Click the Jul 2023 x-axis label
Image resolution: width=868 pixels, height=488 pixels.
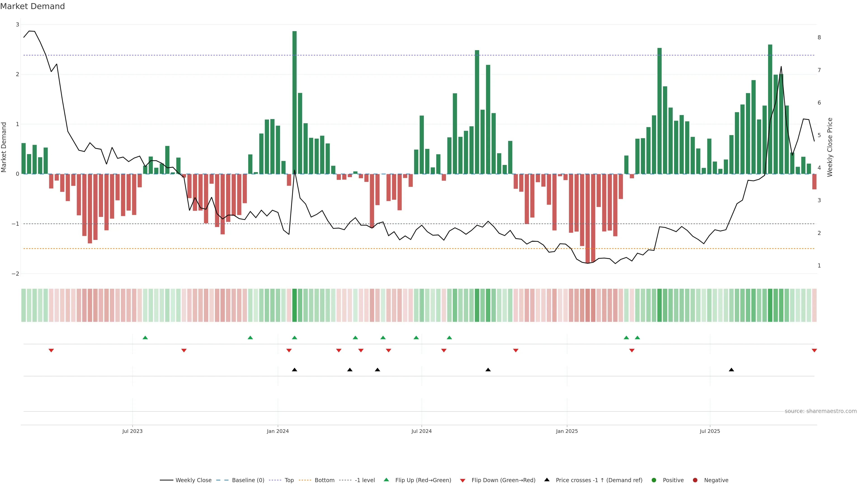(132, 431)
